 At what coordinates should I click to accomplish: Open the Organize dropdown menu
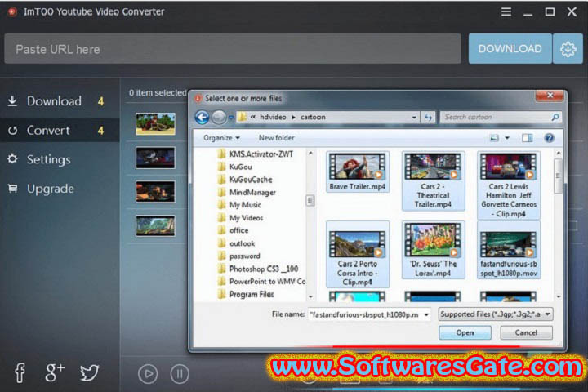pos(221,138)
